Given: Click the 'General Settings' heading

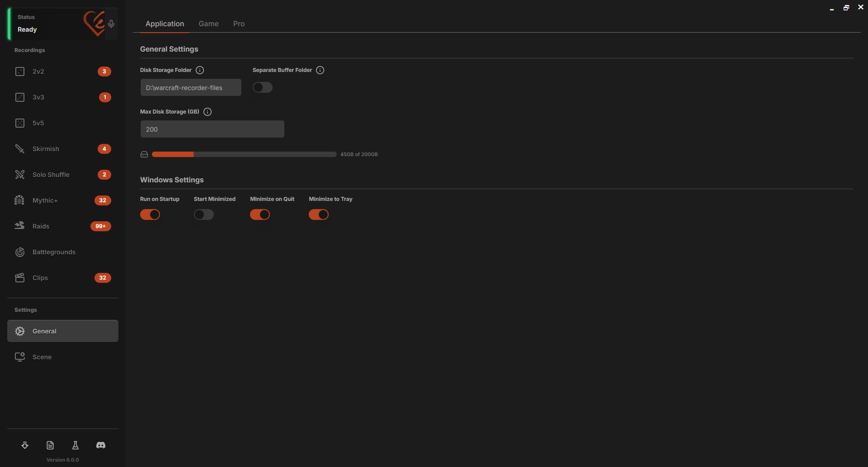Looking at the screenshot, I should click(169, 49).
